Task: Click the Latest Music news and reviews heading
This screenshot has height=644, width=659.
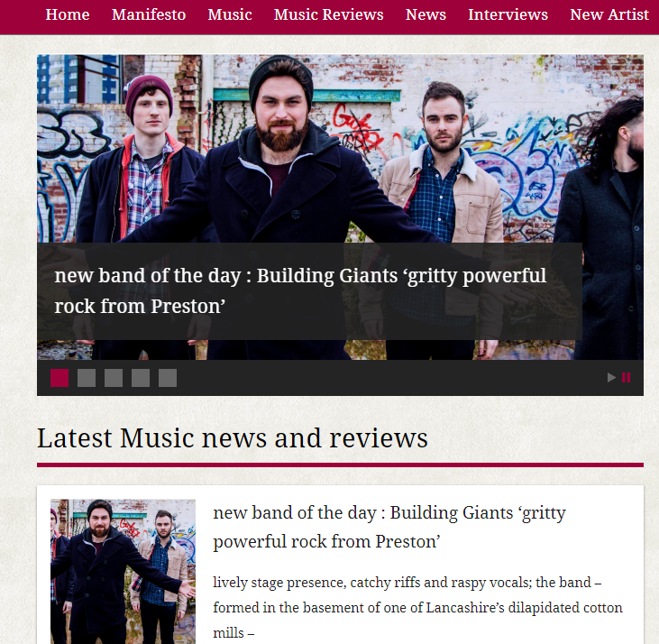Action: (x=233, y=438)
